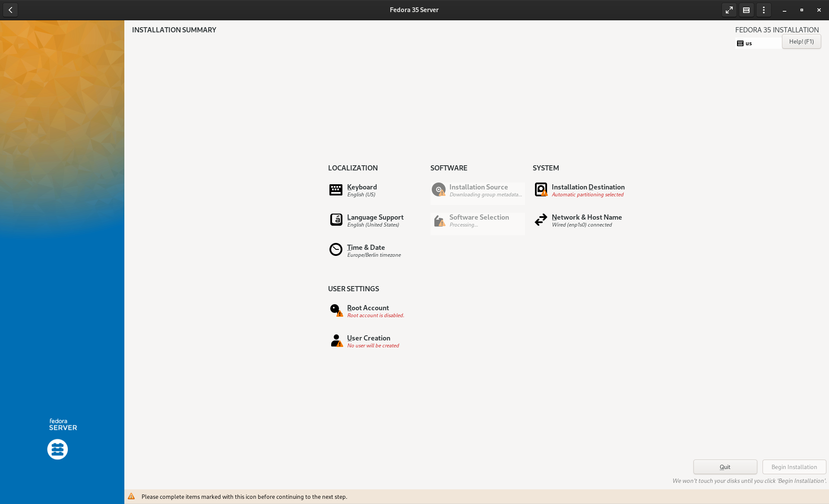This screenshot has width=829, height=504.
Task: Click the 'us' keyboard layout field
Action: pos(758,43)
